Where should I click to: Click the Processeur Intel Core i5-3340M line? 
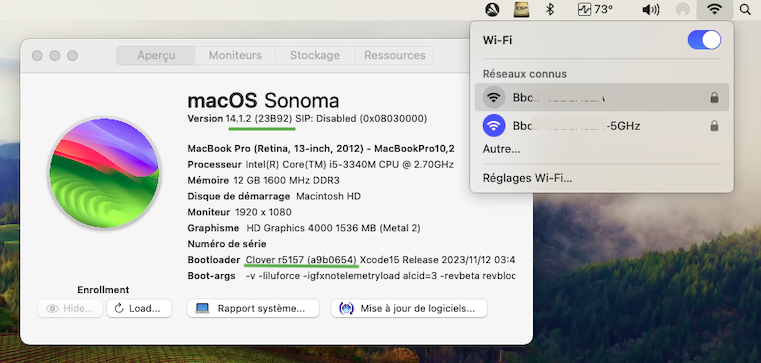tap(320, 165)
